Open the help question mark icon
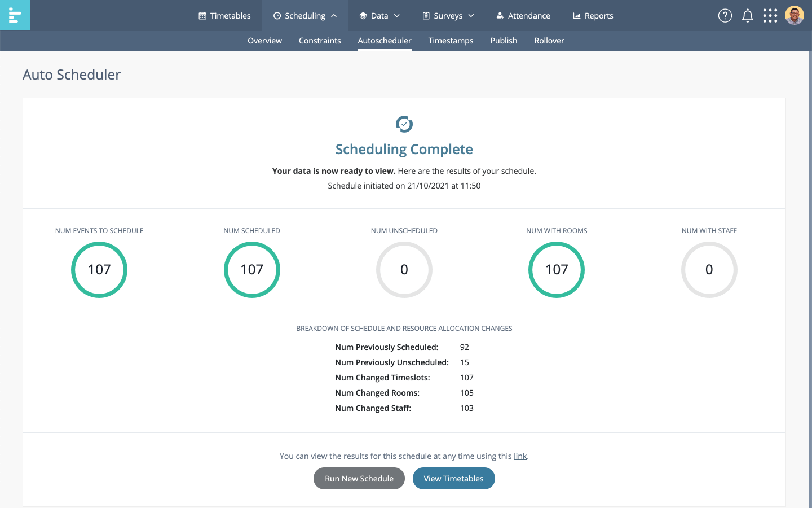The height and width of the screenshot is (508, 812). (725, 15)
